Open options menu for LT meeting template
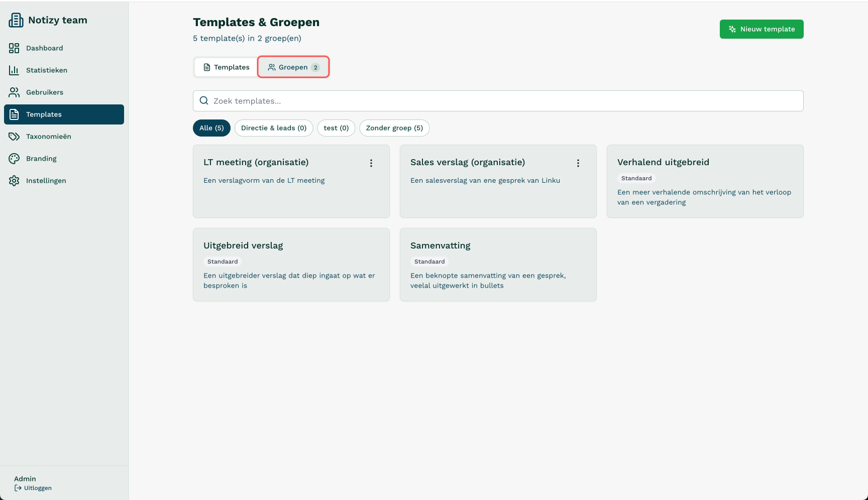This screenshot has width=868, height=500. point(371,163)
